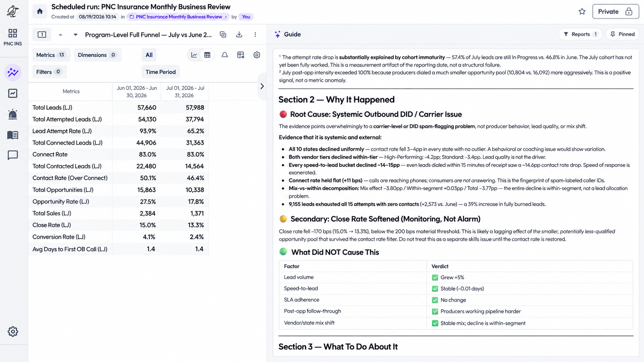
Task: Click Section 2 Why It Happened heading
Action: pyautogui.click(x=336, y=100)
